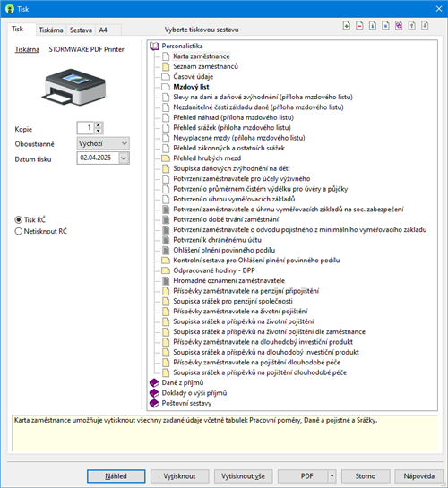Switch to the A4 tab
The height and width of the screenshot is (488, 448).
pyautogui.click(x=103, y=30)
